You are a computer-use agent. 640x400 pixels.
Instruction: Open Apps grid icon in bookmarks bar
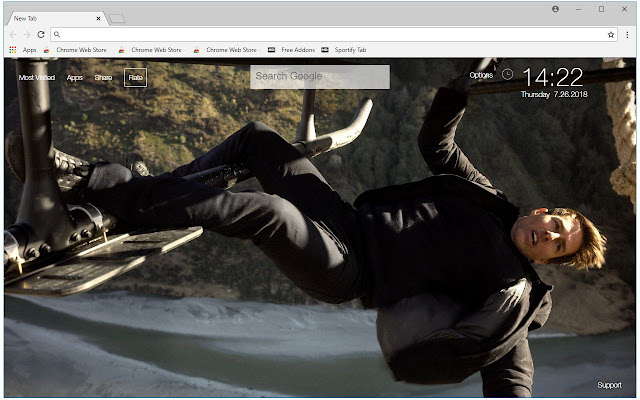pyautogui.click(x=13, y=50)
